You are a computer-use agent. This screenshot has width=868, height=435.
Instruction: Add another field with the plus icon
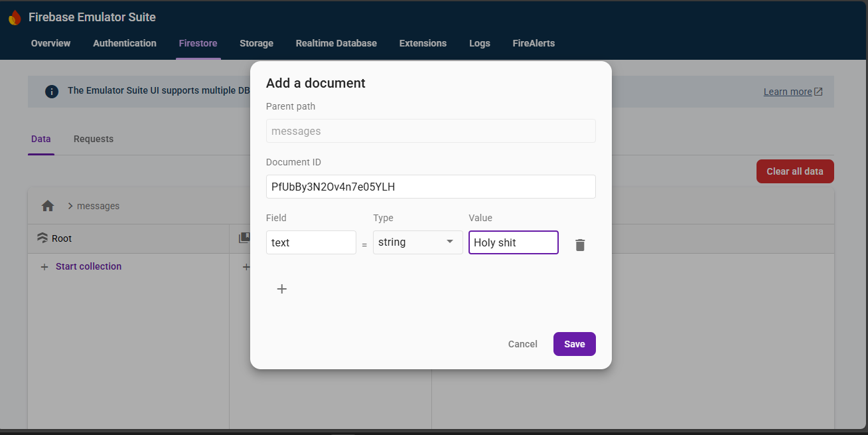pos(281,289)
